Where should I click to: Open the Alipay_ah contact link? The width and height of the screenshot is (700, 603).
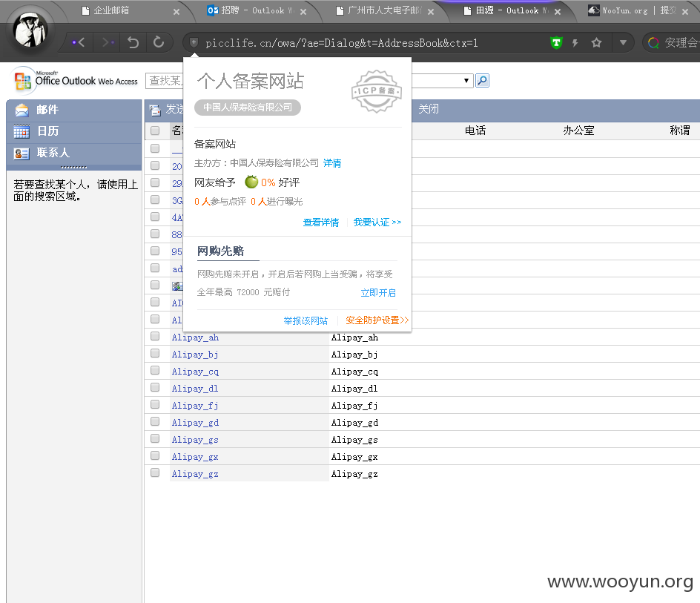point(195,337)
